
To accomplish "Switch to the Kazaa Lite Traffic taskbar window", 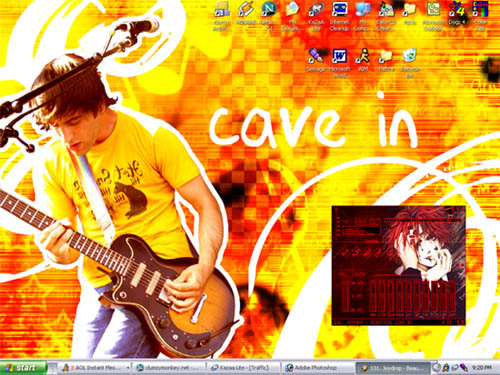I will [243, 368].
